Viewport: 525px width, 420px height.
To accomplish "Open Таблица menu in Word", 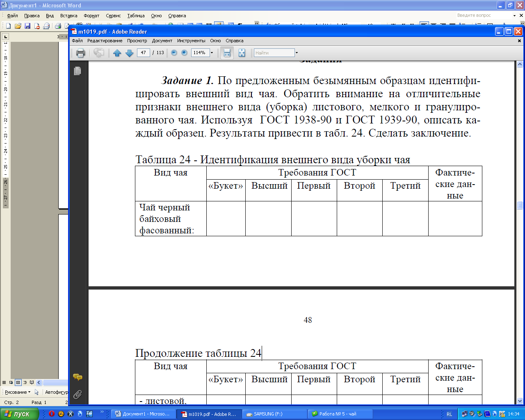I will click(x=136, y=16).
